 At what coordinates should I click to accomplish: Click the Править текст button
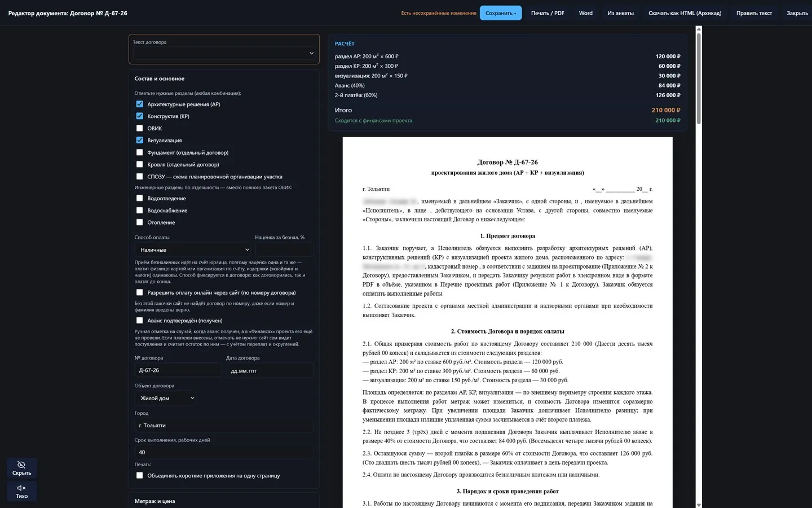coord(754,13)
